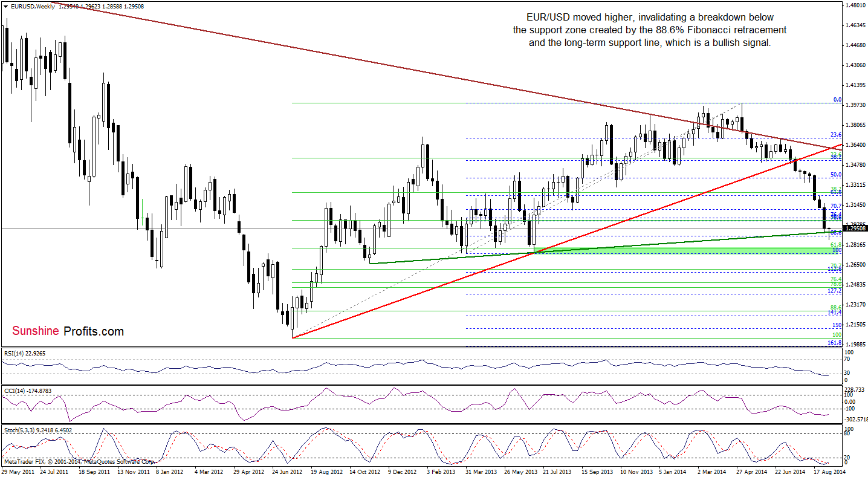Image resolution: width=868 pixels, height=477 pixels.
Task: Click the 1.26500 price axis label
Action: pos(857,265)
